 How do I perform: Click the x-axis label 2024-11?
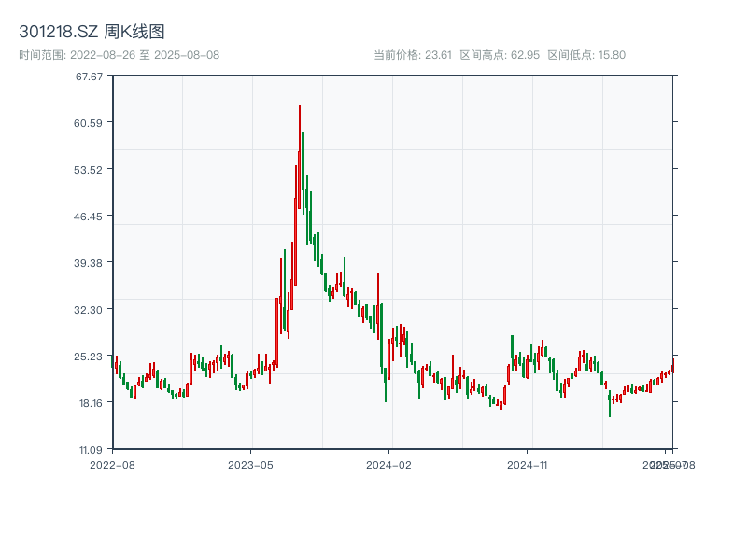point(527,465)
